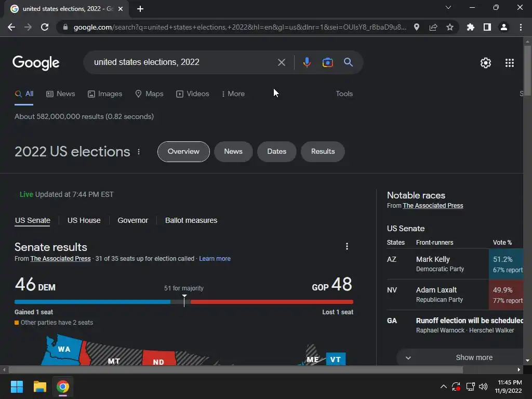The image size is (532, 399).
Task: Close the united states elections tab
Action: [x=121, y=9]
